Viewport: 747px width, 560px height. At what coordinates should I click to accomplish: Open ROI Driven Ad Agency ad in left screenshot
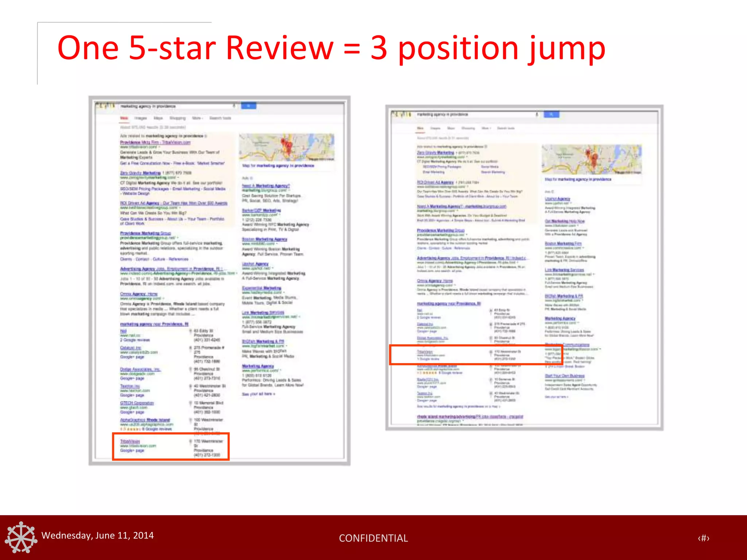tap(174, 203)
